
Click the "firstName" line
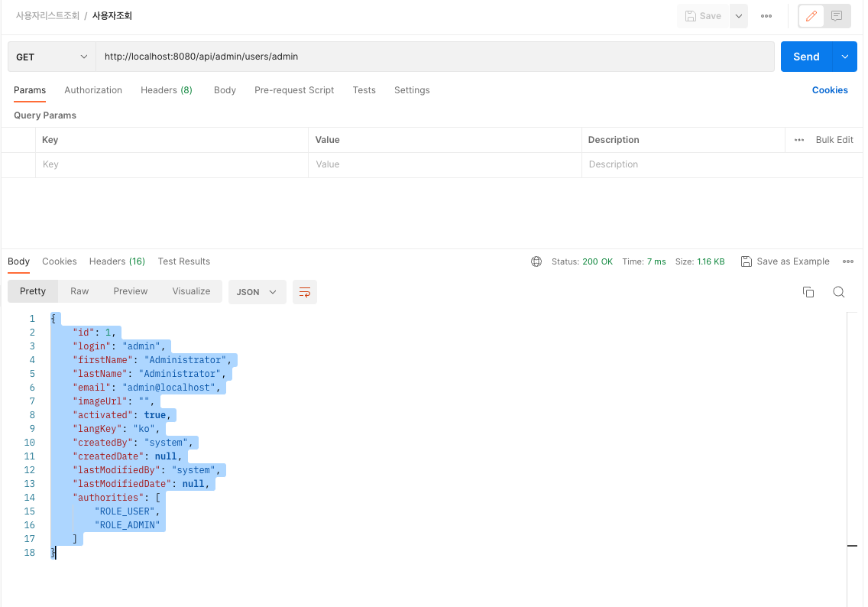tap(152, 360)
